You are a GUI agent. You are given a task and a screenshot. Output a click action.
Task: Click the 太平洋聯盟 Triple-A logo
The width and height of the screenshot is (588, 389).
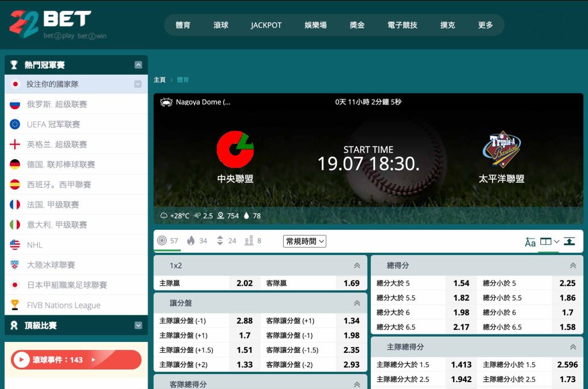point(501,149)
